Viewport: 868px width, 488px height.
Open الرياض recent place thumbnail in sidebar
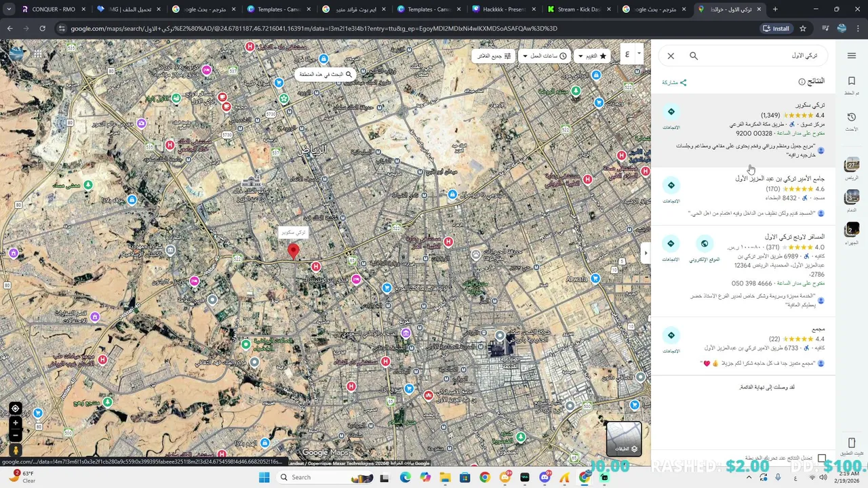click(x=852, y=165)
